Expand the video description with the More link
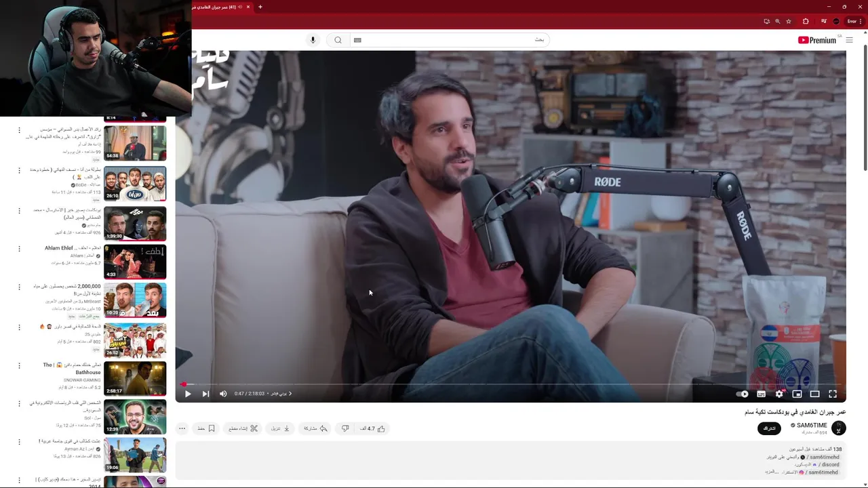Screen dimensions: 868x488 [771, 472]
